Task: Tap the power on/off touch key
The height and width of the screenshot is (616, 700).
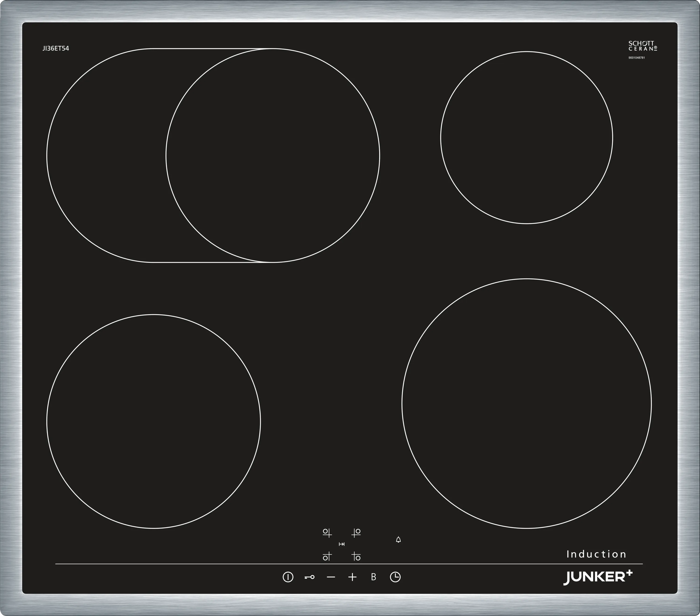Action: coord(288,577)
